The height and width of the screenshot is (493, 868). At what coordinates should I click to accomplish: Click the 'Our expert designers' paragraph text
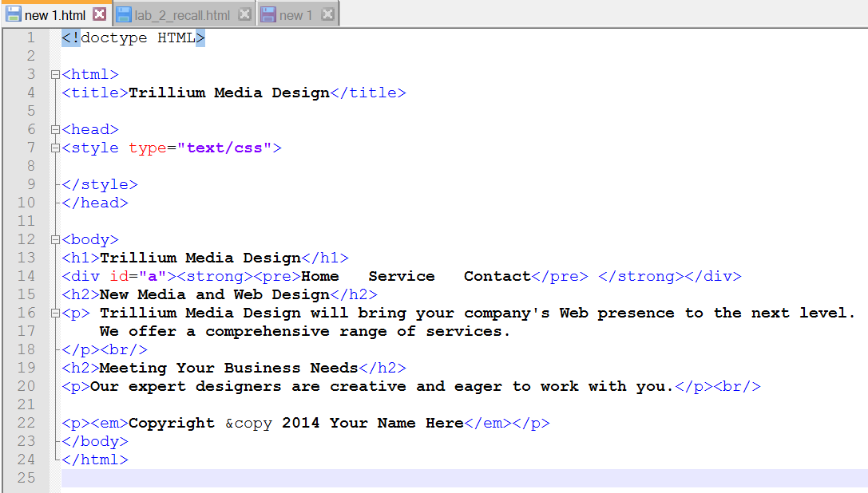click(382, 386)
